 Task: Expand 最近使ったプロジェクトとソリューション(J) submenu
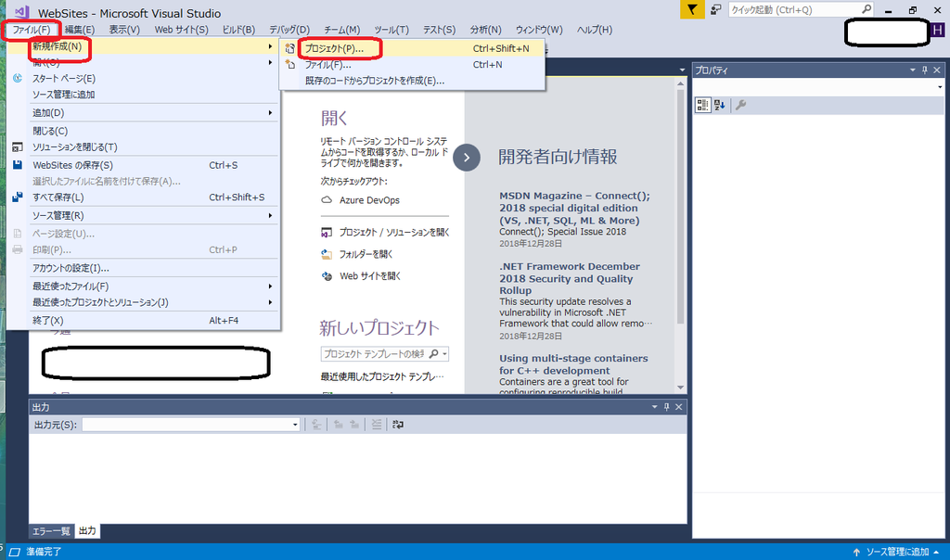point(144,302)
